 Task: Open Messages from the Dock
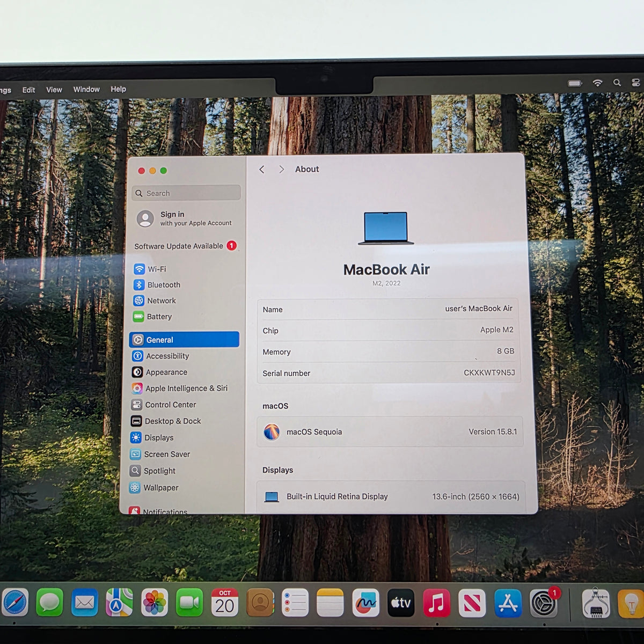point(49,602)
